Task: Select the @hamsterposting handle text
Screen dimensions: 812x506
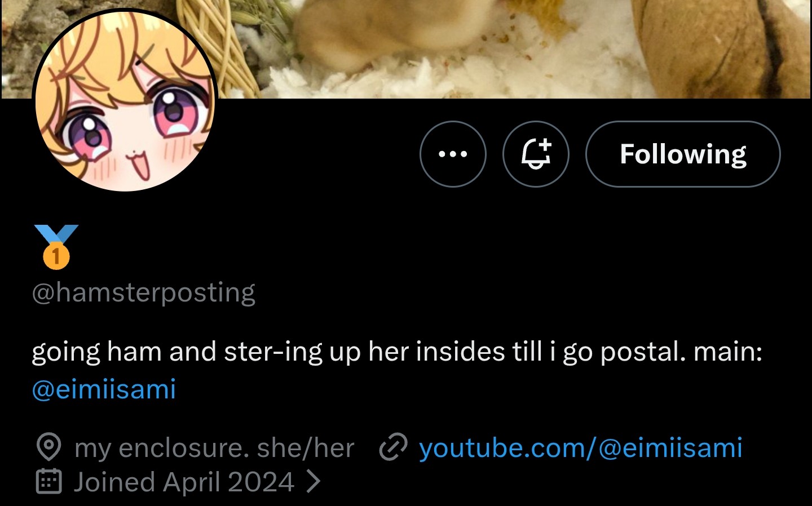Action: [x=144, y=292]
